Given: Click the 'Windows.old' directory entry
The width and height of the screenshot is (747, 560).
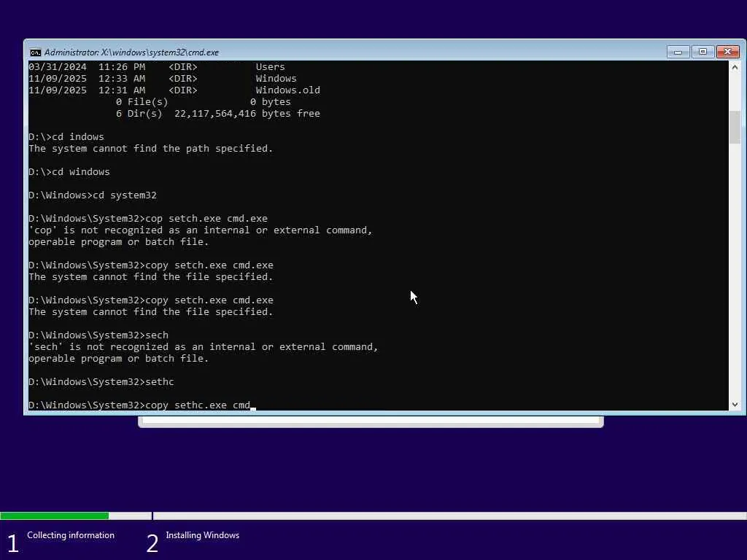Looking at the screenshot, I should click(287, 90).
